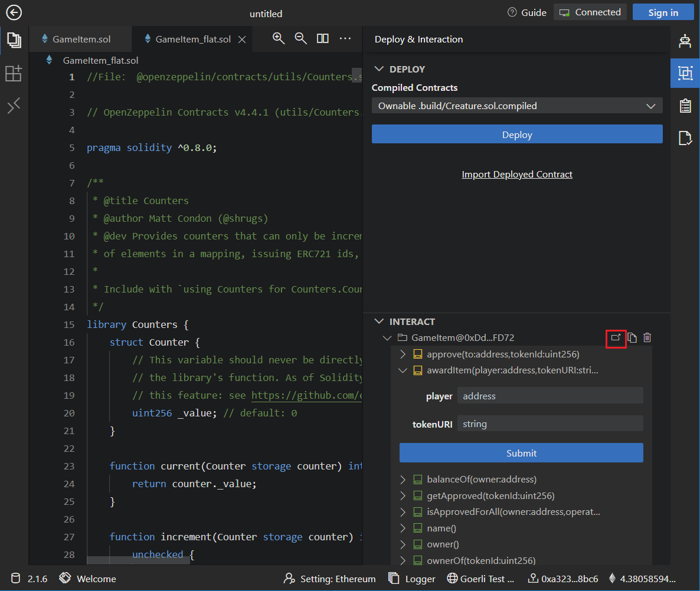Expand the approve function

(x=403, y=354)
